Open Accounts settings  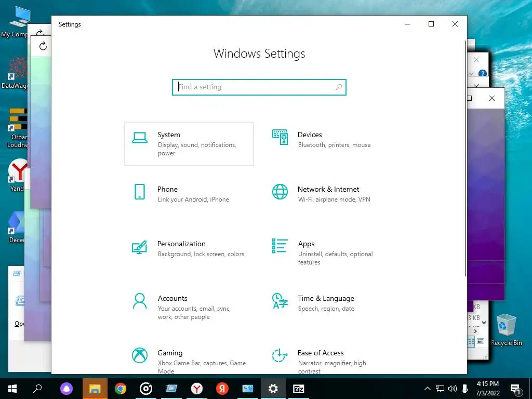pos(189,307)
